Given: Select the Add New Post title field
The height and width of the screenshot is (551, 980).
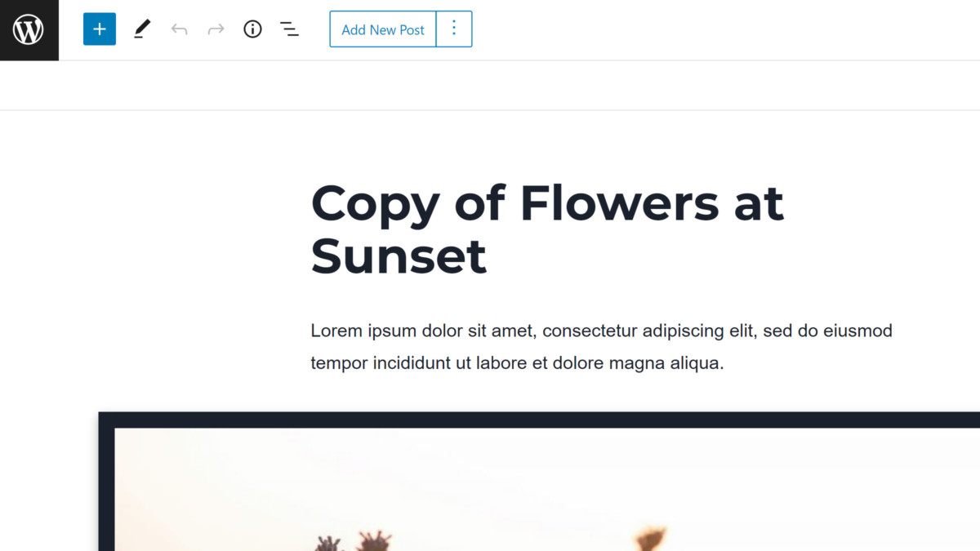Looking at the screenshot, I should pyautogui.click(x=382, y=29).
